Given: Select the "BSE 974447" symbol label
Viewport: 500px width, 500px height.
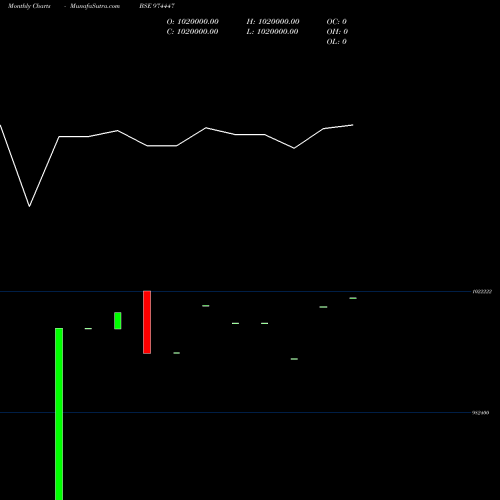Looking at the screenshot, I should click(157, 6).
